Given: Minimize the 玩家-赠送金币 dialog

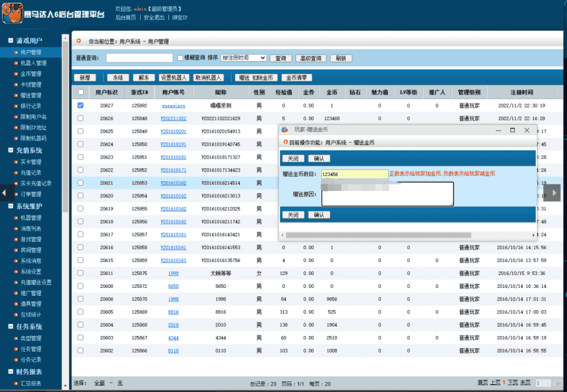Looking at the screenshot, I should point(498,130).
